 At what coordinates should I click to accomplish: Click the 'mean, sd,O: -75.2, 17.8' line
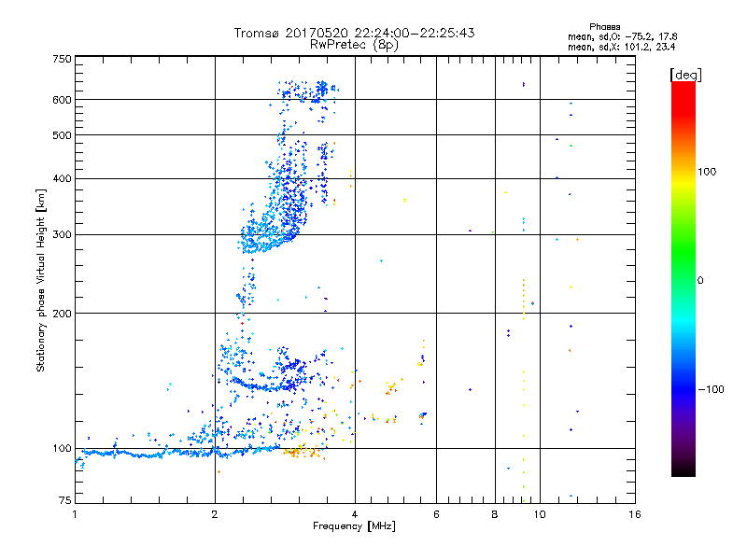(x=622, y=36)
